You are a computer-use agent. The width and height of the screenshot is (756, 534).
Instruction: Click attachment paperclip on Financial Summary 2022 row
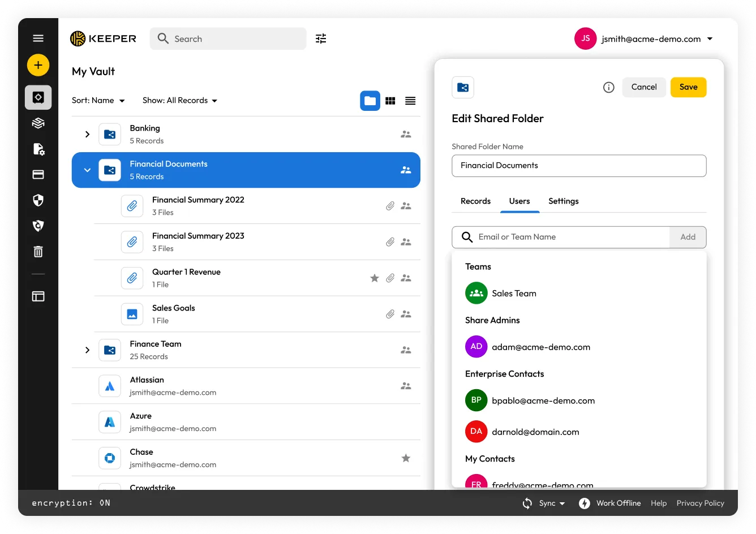[x=390, y=206]
